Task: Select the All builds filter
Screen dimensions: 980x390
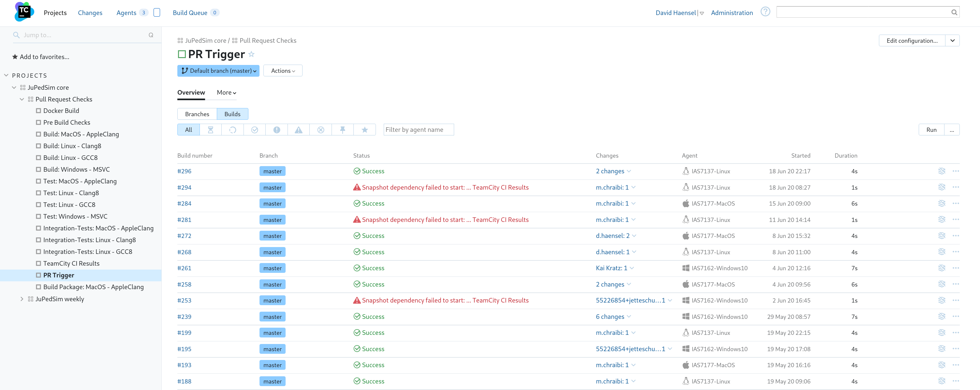Action: [188, 130]
